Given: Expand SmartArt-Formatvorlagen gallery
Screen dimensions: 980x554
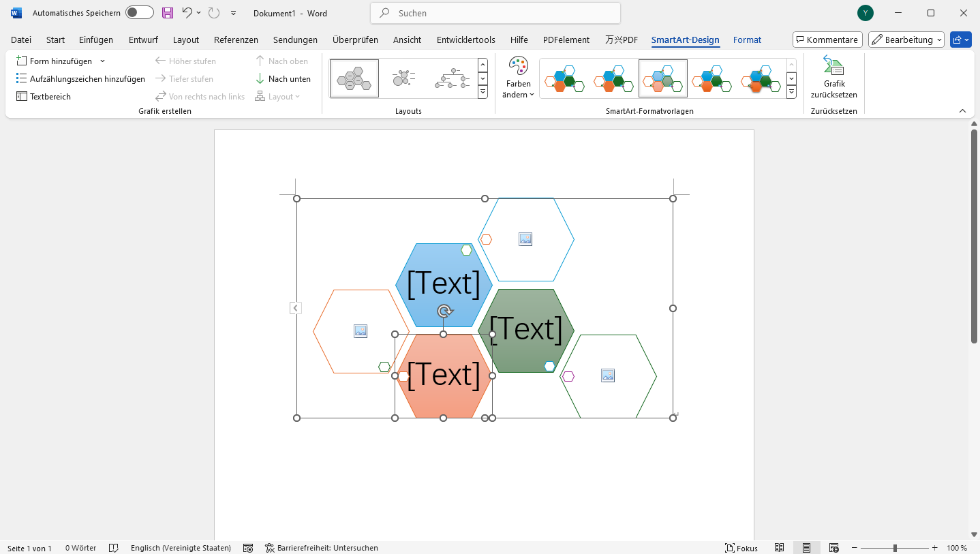Looking at the screenshot, I should [x=791, y=91].
